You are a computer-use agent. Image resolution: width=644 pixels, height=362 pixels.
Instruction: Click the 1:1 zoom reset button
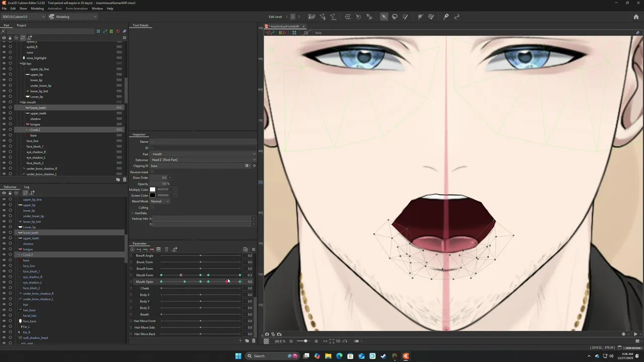(325, 341)
